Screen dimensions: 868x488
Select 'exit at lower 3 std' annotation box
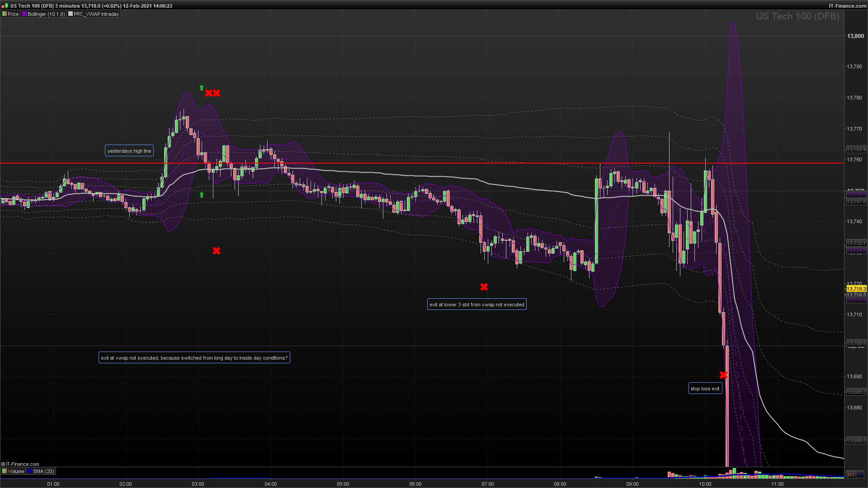click(x=476, y=305)
